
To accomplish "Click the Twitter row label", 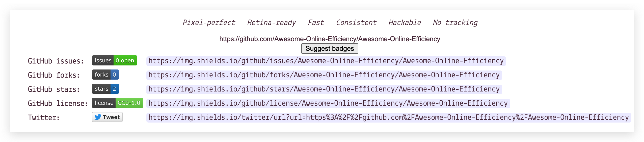I will [44, 118].
